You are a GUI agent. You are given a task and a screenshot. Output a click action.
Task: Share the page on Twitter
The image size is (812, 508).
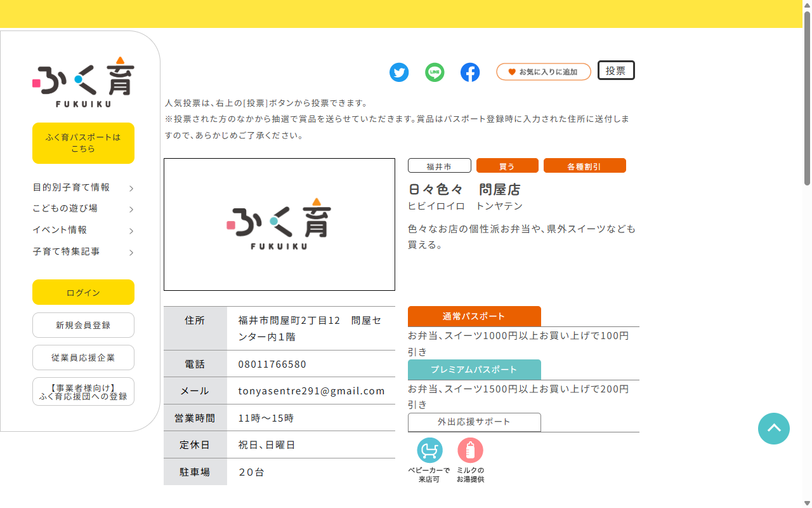[399, 72]
